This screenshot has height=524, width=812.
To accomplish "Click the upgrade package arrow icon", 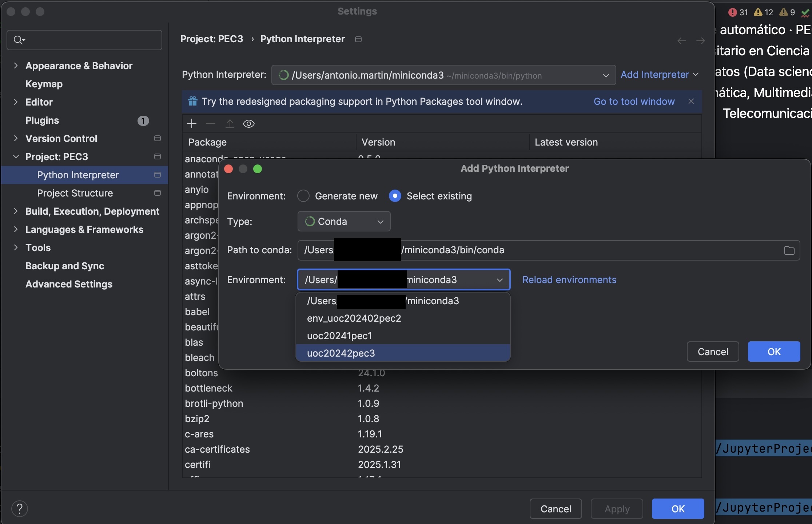I will pyautogui.click(x=230, y=124).
